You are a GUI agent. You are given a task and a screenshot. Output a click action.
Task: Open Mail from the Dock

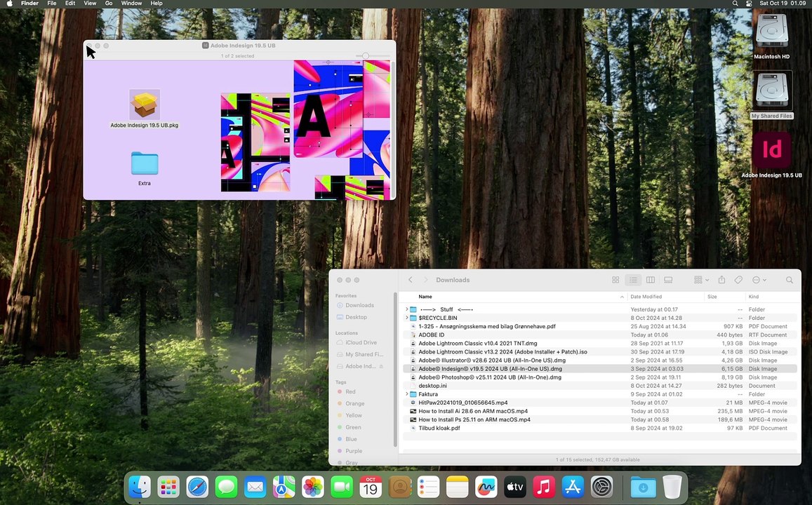(x=255, y=487)
